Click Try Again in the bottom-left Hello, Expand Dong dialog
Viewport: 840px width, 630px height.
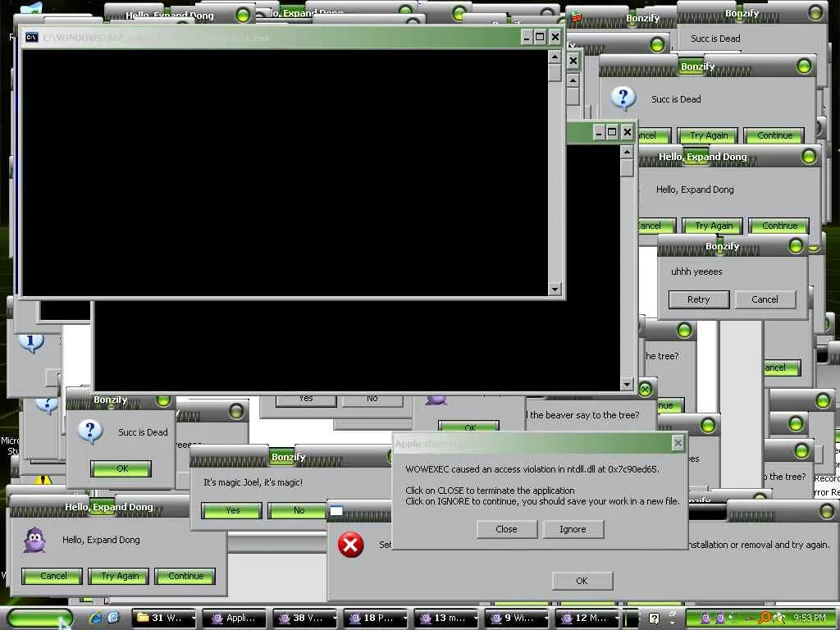tap(119, 577)
